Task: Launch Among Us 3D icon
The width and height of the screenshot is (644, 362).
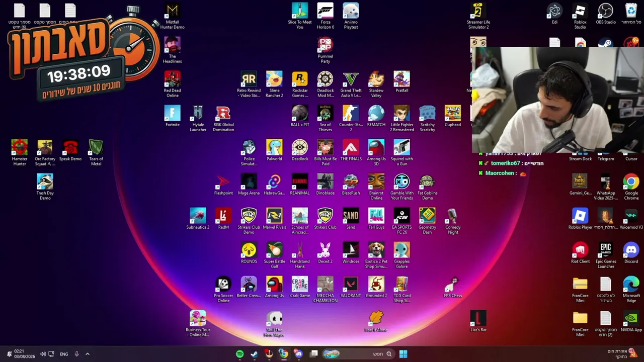Action: (376, 153)
